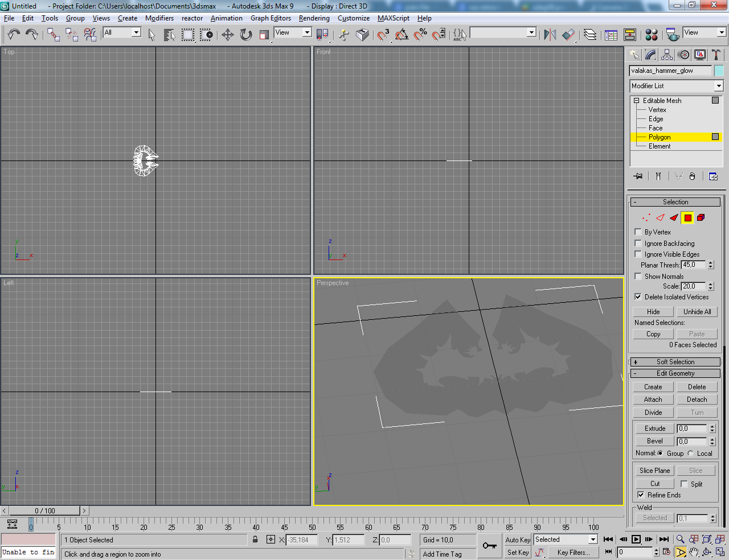Open the Customize menu
The height and width of the screenshot is (560, 729).
coord(354,18)
